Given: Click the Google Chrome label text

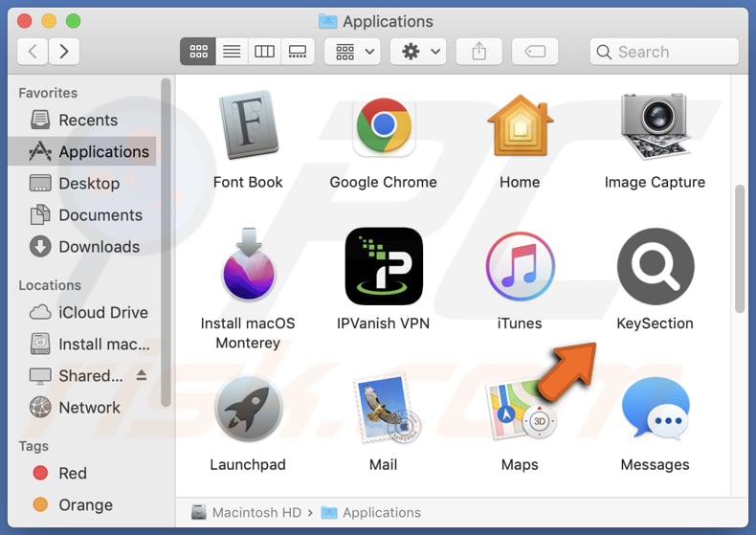Looking at the screenshot, I should coord(384,182).
